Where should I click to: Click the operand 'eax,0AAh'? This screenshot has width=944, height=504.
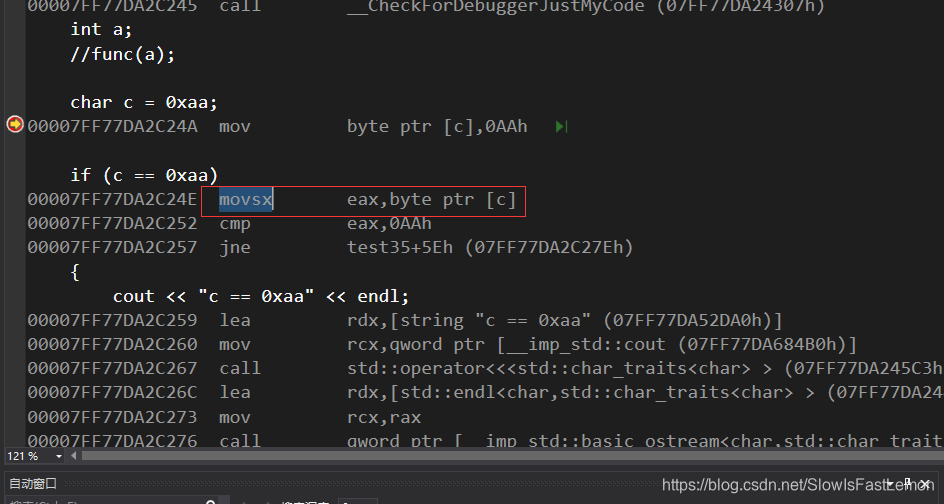pyautogui.click(x=389, y=224)
